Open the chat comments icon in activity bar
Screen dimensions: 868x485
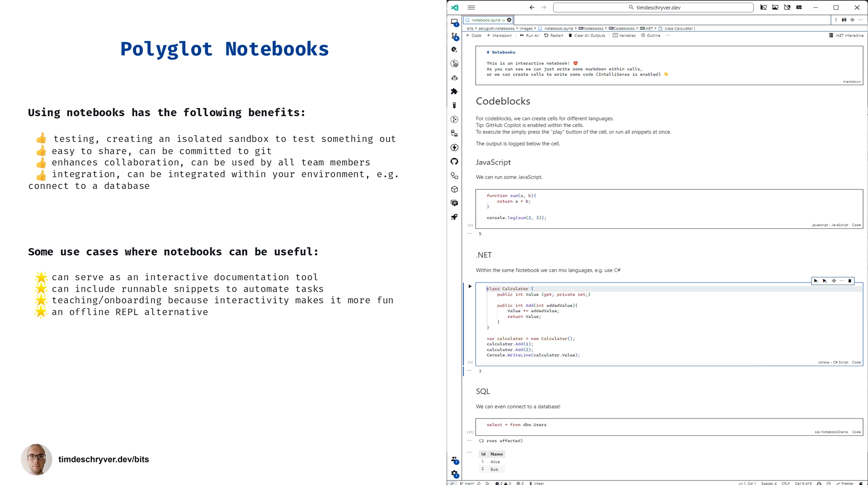point(454,203)
